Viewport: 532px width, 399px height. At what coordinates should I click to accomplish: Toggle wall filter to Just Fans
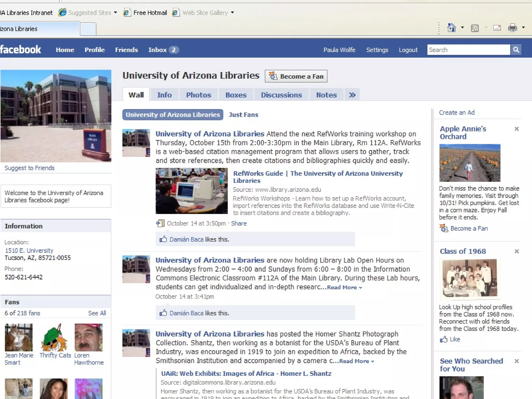[x=243, y=115]
